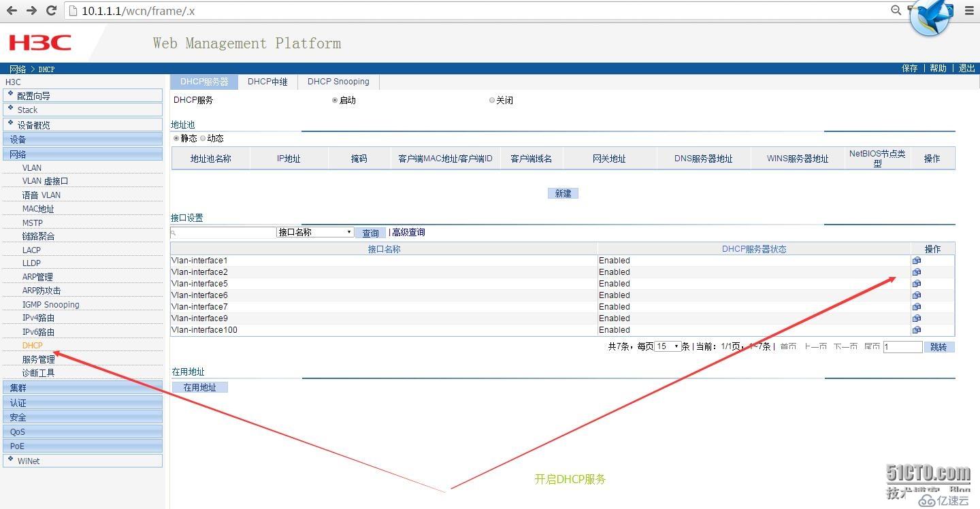Click the 查询 search button
980x509 pixels.
coord(370,233)
